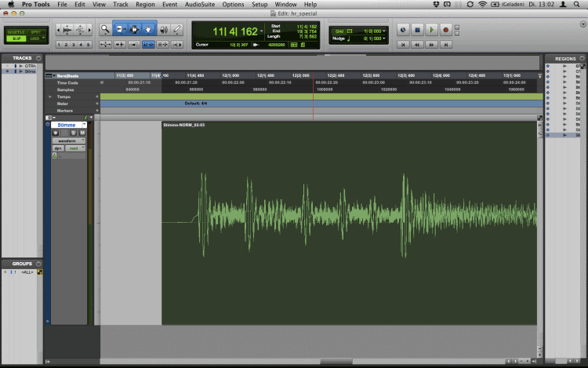Click the Return to Zero transport button
The image size is (588, 368).
click(x=405, y=45)
